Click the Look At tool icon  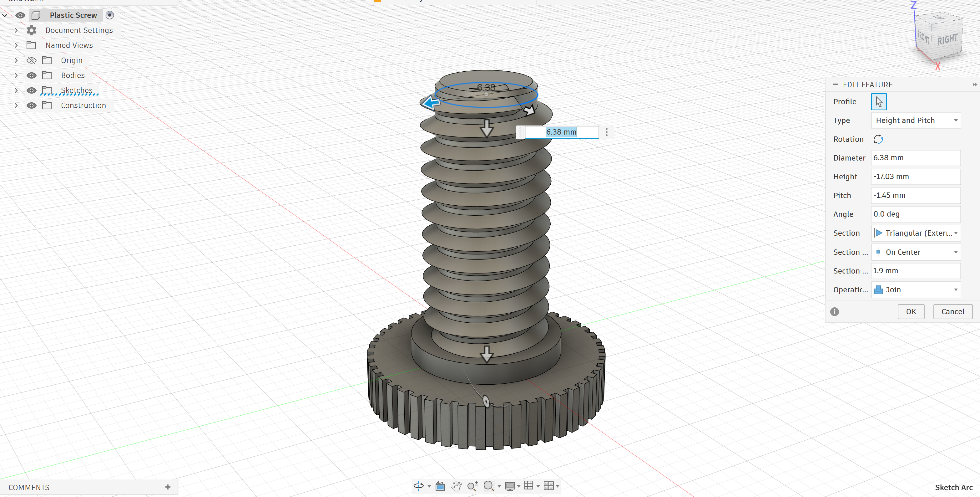point(440,486)
